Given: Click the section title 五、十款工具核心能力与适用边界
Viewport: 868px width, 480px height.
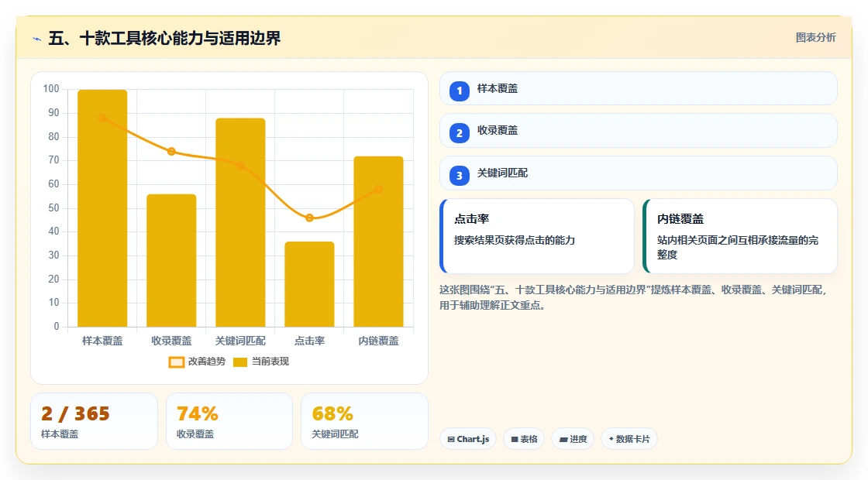Looking at the screenshot, I should coord(164,38).
